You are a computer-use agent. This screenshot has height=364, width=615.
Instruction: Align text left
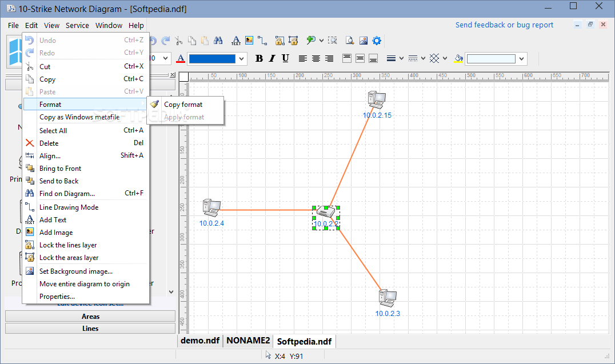pos(303,58)
